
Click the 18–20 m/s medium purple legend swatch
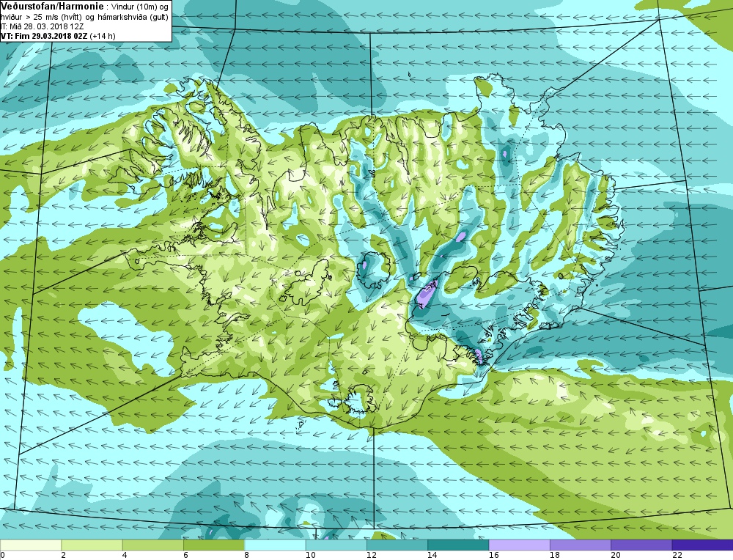(580, 545)
